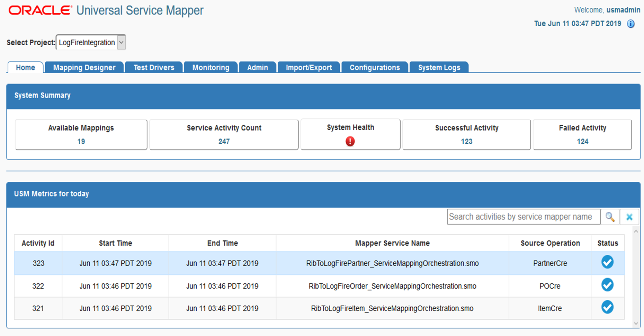This screenshot has height=336, width=644.
Task: Open the System Logs tab
Action: 439,67
